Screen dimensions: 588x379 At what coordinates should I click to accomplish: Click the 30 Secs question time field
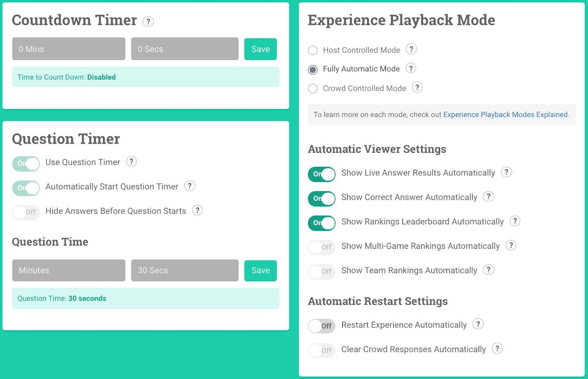[185, 270]
